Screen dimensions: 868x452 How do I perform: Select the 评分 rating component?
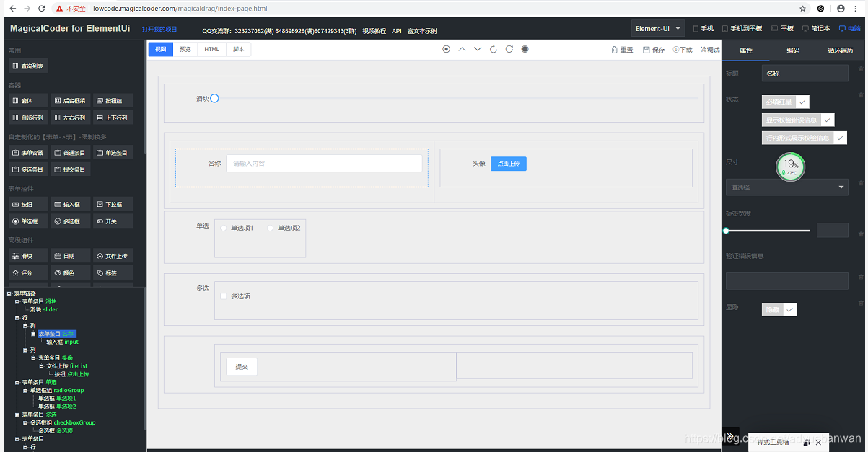pyautogui.click(x=28, y=273)
